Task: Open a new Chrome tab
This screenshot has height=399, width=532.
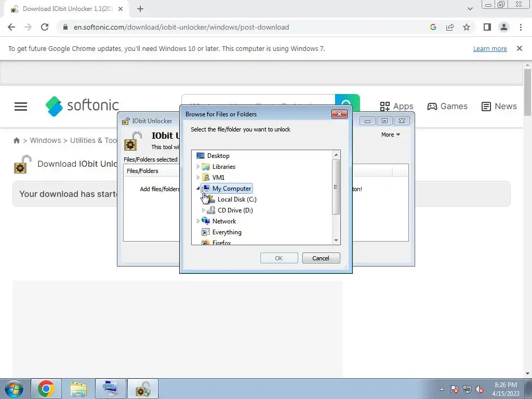Action: point(140,9)
